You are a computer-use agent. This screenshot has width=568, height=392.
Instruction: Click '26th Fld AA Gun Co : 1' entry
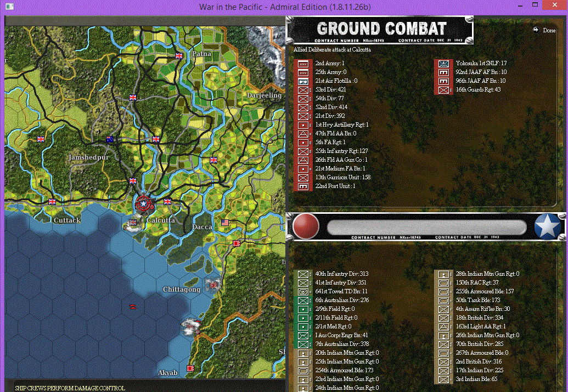pyautogui.click(x=341, y=160)
